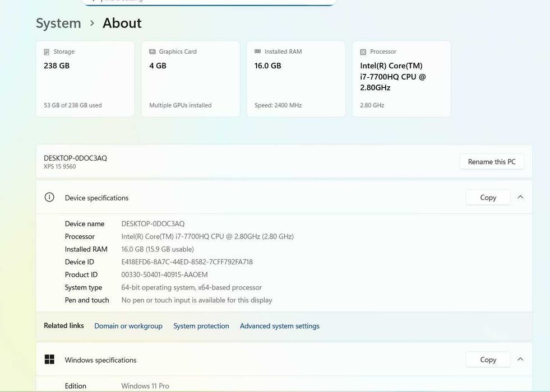Screen dimensions: 550x392
Task: Click the Windows specifications heading label
Action: tap(100, 360)
